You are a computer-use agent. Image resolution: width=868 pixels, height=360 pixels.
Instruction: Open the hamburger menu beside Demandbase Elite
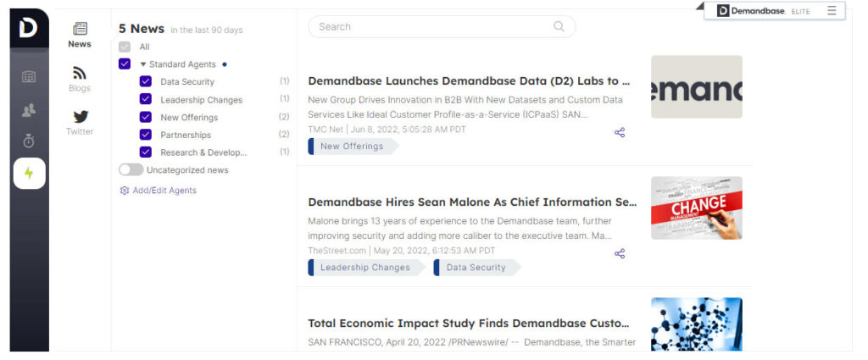pyautogui.click(x=832, y=10)
